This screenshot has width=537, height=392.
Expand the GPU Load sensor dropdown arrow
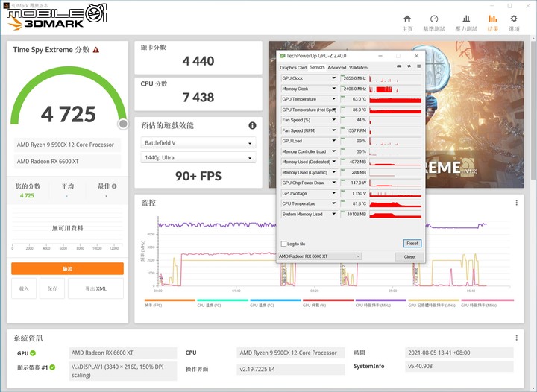click(x=333, y=141)
